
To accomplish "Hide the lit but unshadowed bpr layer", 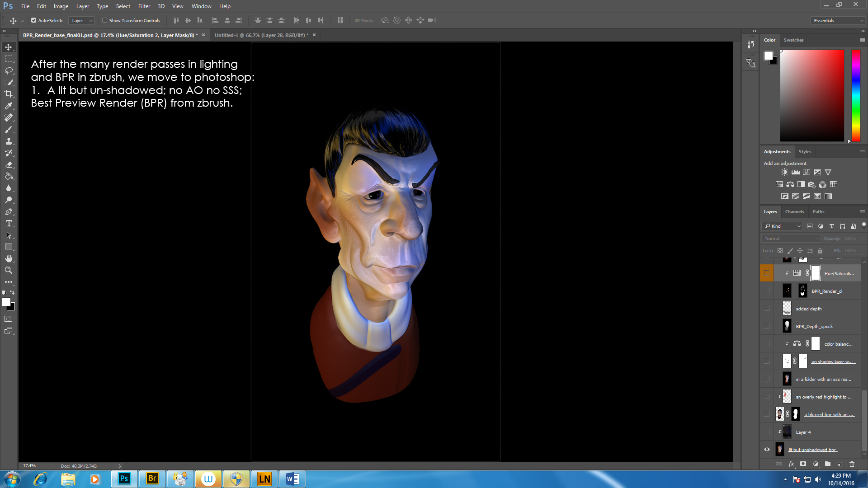I will pos(767,450).
